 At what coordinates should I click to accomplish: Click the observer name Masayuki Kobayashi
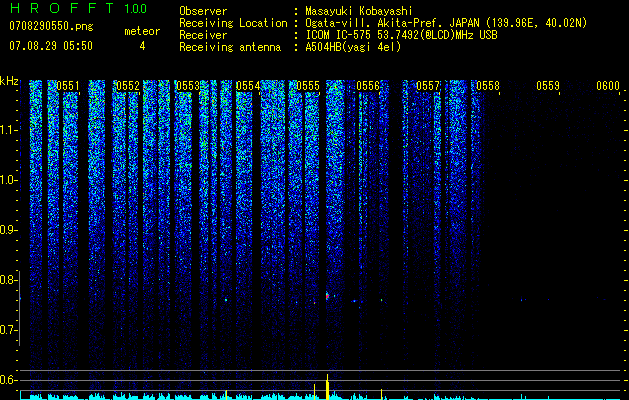point(359,11)
